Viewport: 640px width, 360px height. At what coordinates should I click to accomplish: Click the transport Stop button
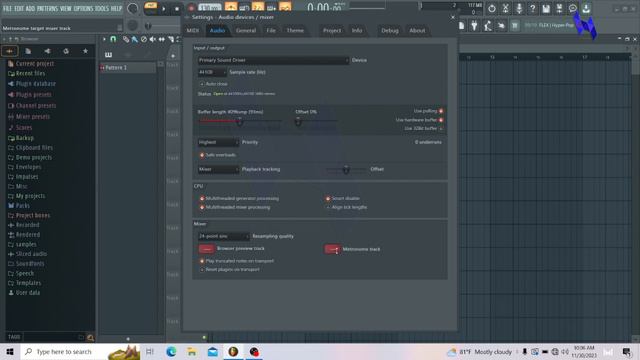tap(177, 9)
